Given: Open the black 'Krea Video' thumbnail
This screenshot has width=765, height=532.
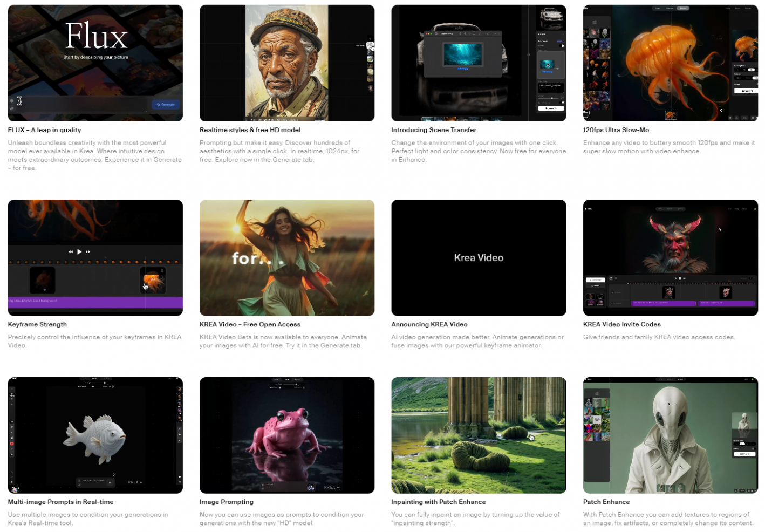Looking at the screenshot, I should coord(479,257).
